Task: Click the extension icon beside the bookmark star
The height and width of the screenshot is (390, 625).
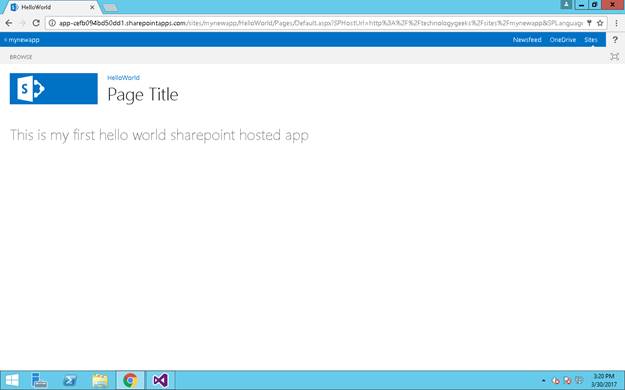Action: (589, 23)
